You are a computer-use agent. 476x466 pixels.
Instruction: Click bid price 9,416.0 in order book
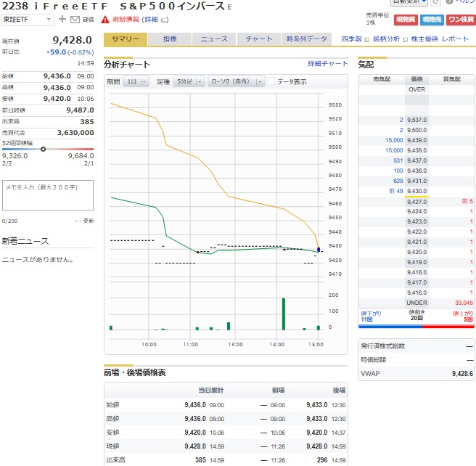pyautogui.click(x=416, y=293)
